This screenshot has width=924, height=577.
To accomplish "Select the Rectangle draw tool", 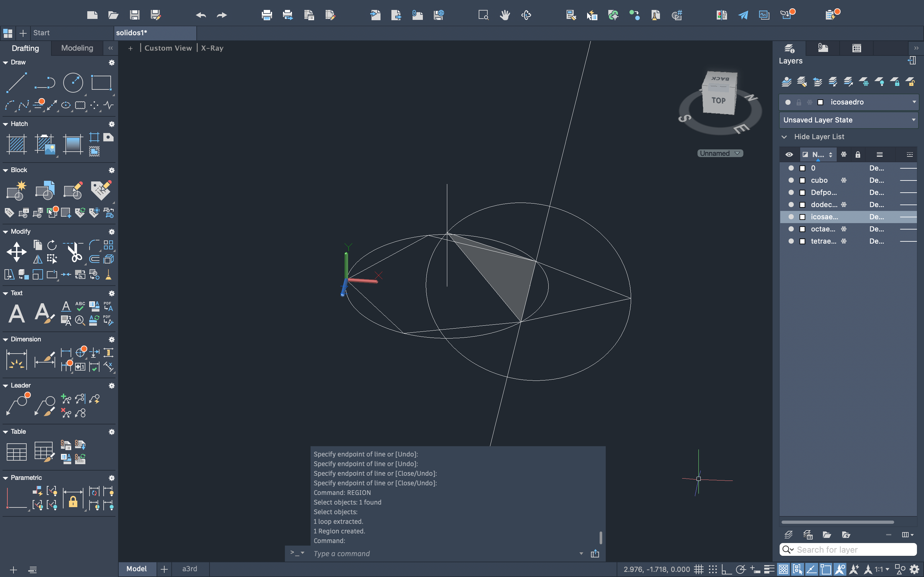I will 101,82.
